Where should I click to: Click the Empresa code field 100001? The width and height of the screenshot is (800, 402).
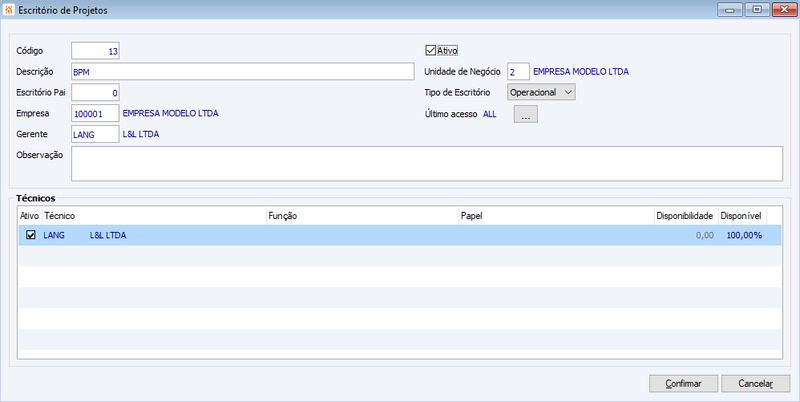[x=95, y=114]
